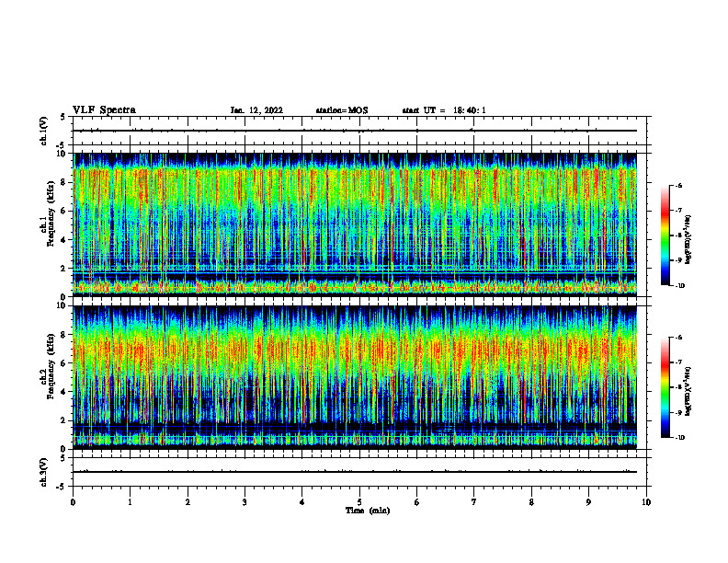Click the ch.3 voltage waveform trace

tap(355, 472)
